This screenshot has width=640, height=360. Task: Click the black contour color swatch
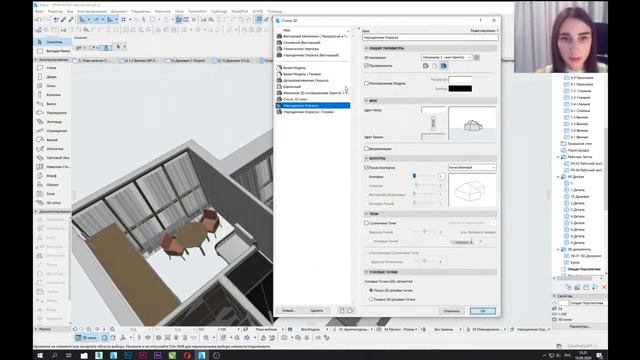(460, 89)
